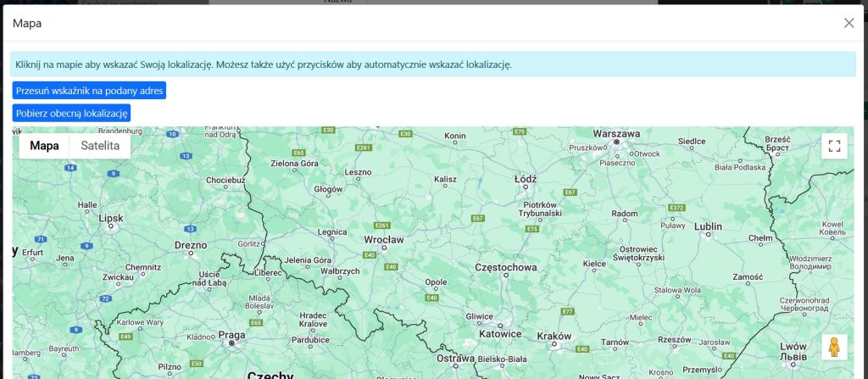Click Rzeszów label on the map
Screen dimensions: 868x379
click(675, 340)
